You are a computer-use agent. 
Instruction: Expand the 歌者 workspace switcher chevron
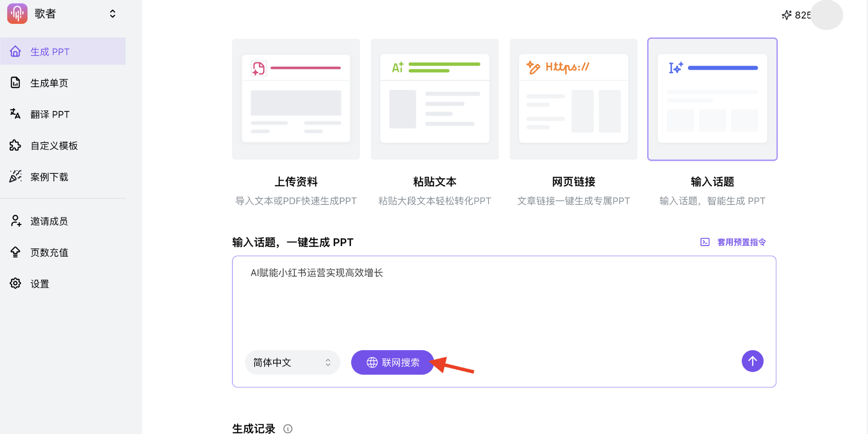(x=112, y=14)
